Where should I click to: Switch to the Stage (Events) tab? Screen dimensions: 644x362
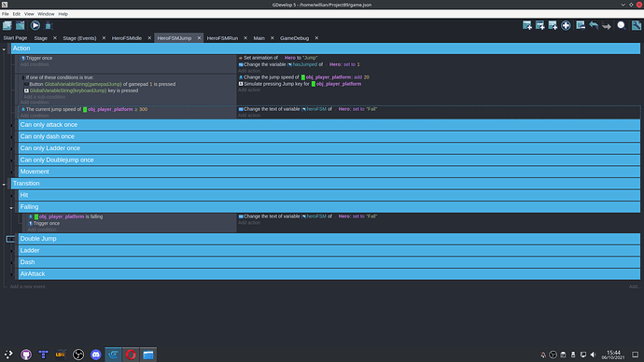point(79,37)
